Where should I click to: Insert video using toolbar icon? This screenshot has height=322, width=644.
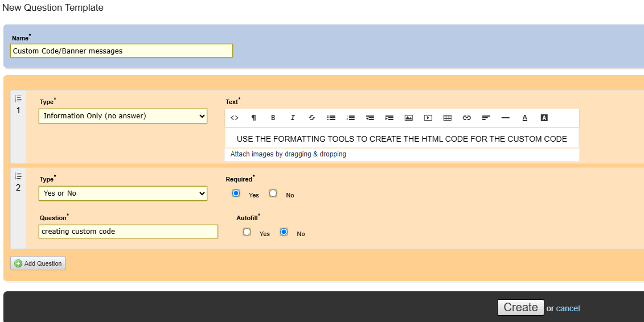pyautogui.click(x=428, y=118)
